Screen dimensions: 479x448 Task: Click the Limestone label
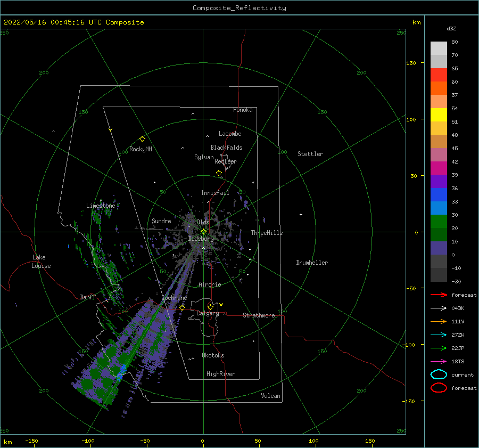click(101, 206)
